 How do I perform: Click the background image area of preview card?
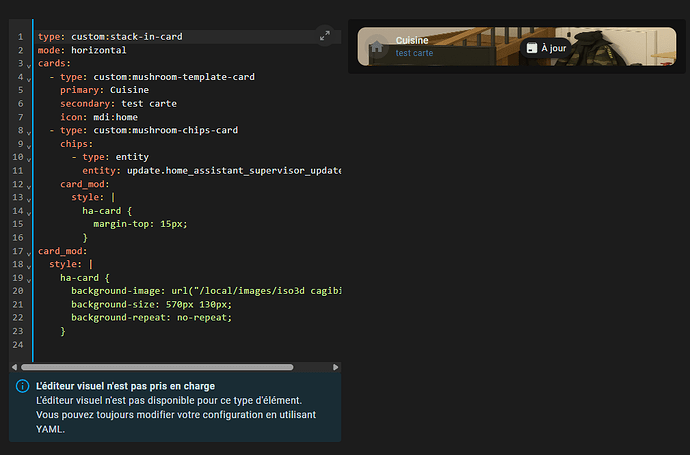click(x=620, y=47)
